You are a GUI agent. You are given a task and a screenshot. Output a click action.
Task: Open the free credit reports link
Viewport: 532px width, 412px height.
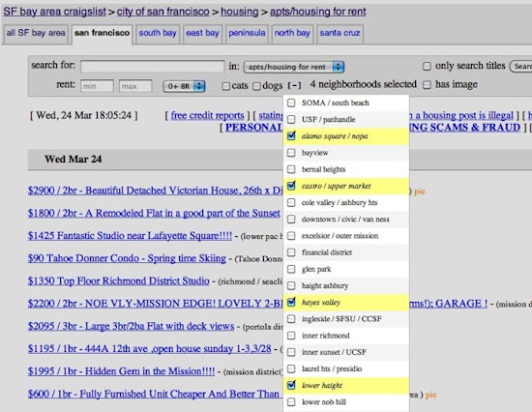click(x=207, y=116)
